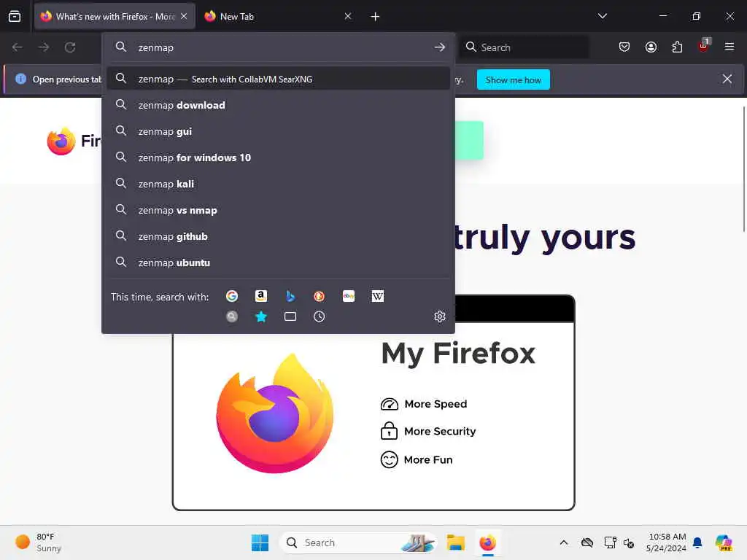Open the Firefox account icon
Viewport: 747px width, 560px height.
651,47
